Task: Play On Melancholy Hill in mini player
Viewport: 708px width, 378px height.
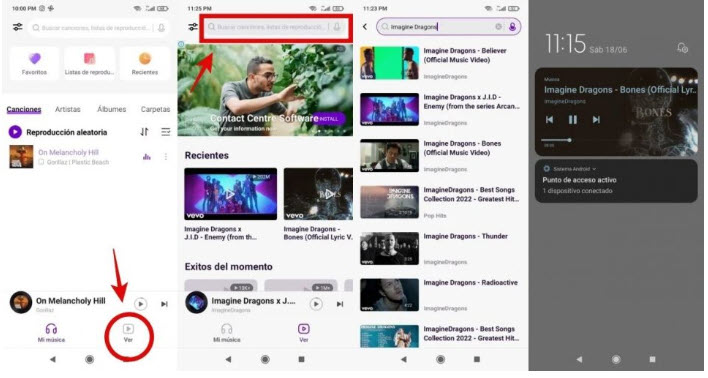Action: [x=140, y=304]
